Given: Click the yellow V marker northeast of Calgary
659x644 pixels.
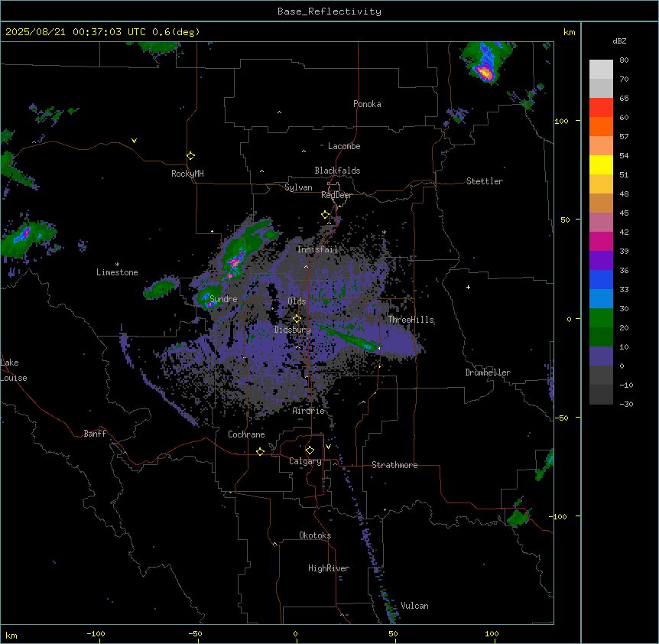Looking at the screenshot, I should point(328,447).
